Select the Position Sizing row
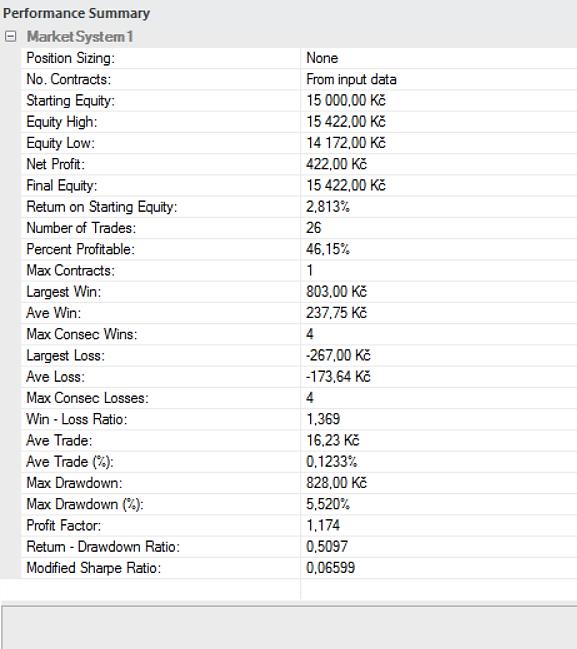Viewport: 577px width, 649px height. click(299, 58)
